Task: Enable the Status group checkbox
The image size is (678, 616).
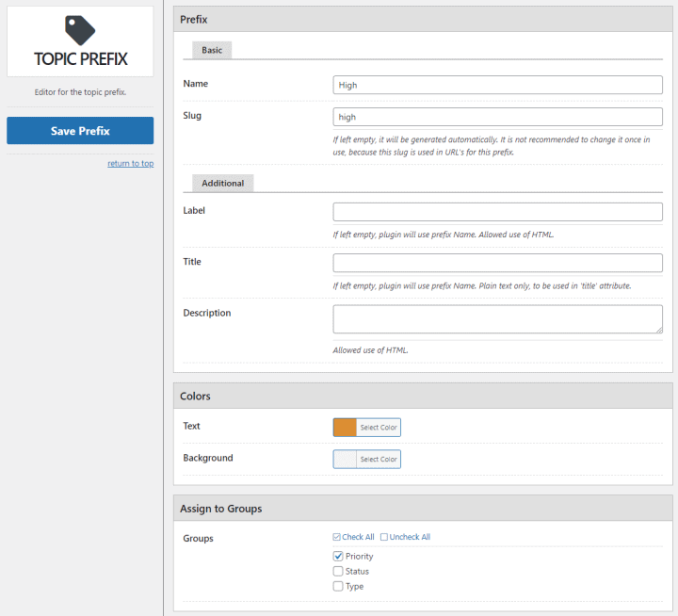Action: (338, 572)
